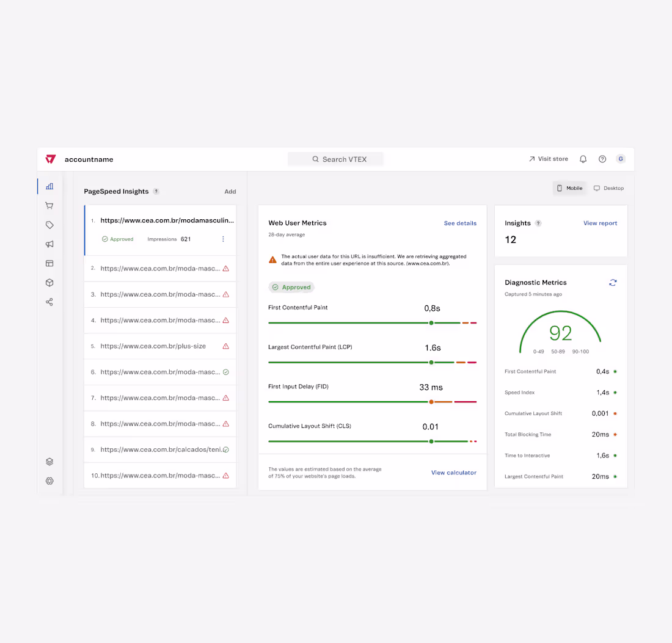Viewport: 672px width, 643px height.
Task: Open the price tag icon in sidebar
Action: point(49,225)
